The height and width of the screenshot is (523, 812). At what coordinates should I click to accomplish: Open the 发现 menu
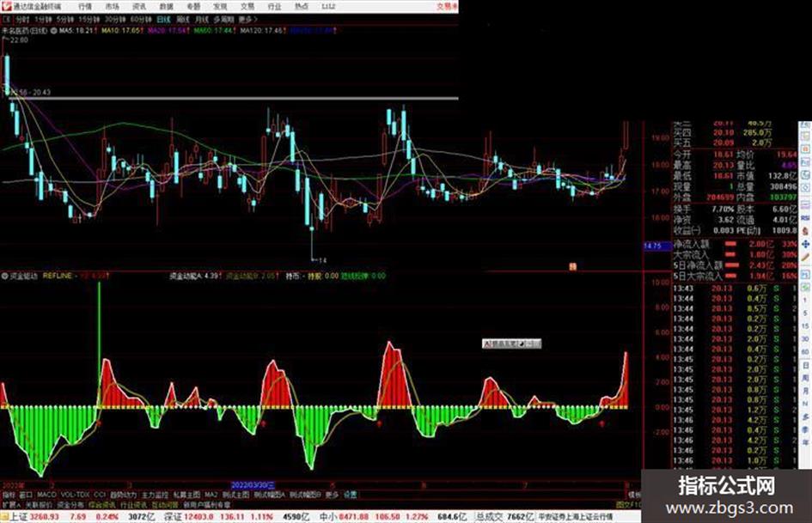click(x=220, y=6)
